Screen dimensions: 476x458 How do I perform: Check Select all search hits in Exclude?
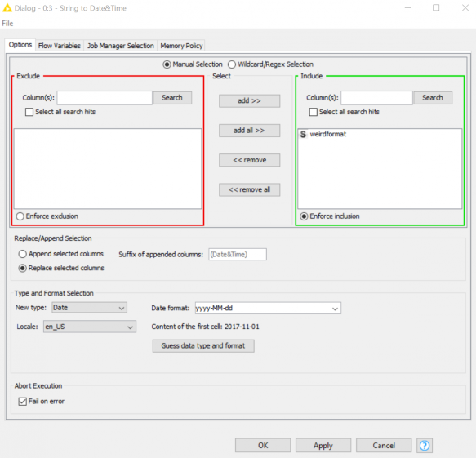(x=29, y=112)
